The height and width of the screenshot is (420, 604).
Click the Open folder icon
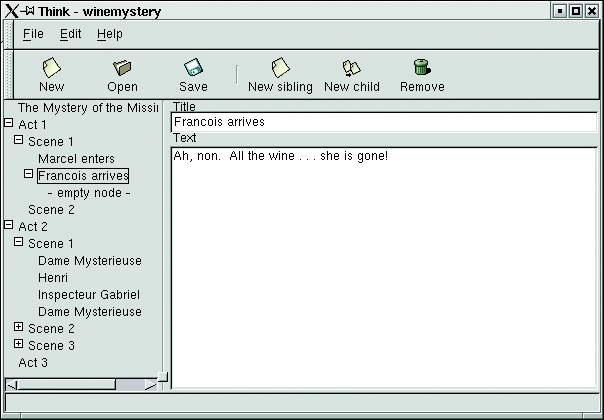[122, 68]
